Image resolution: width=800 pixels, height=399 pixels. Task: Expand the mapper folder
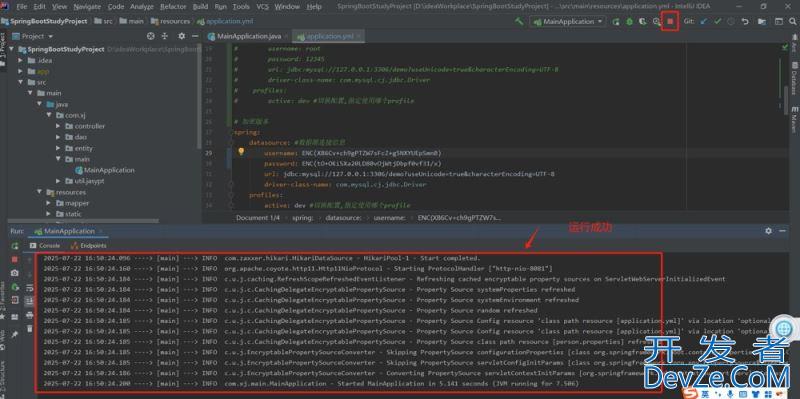coord(49,203)
